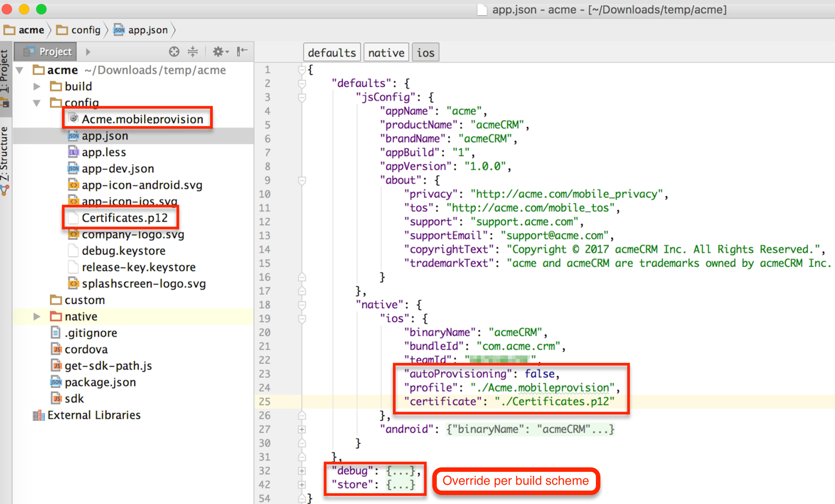This screenshot has height=504, width=835.
Task: Click line number 25 in the gutter
Action: tap(264, 402)
